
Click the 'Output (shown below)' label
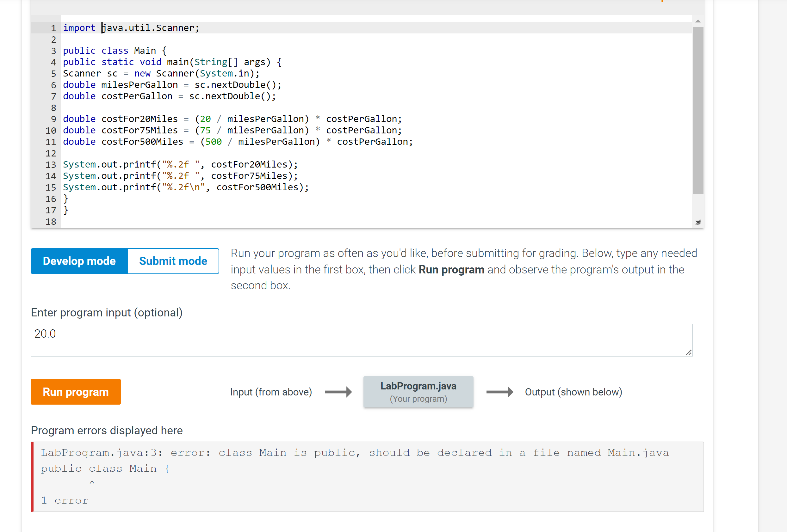tap(573, 392)
